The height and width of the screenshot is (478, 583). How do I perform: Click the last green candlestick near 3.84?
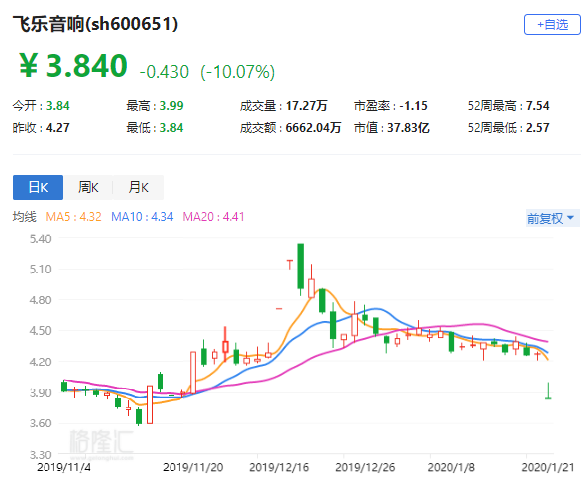click(x=548, y=391)
